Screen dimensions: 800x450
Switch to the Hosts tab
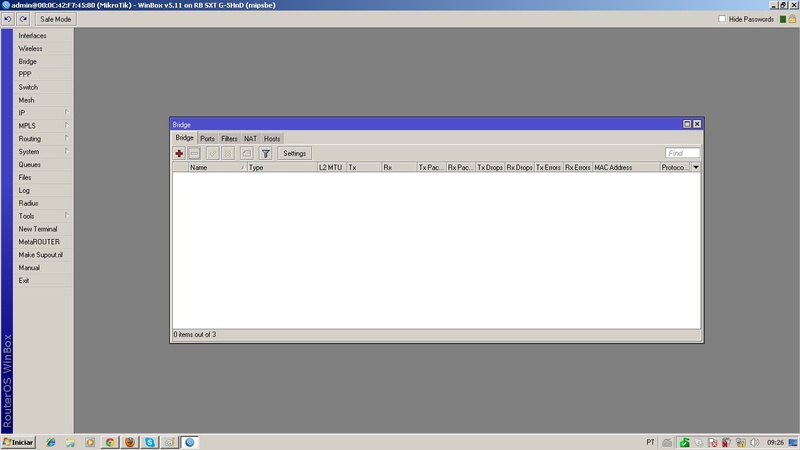[x=272, y=139]
